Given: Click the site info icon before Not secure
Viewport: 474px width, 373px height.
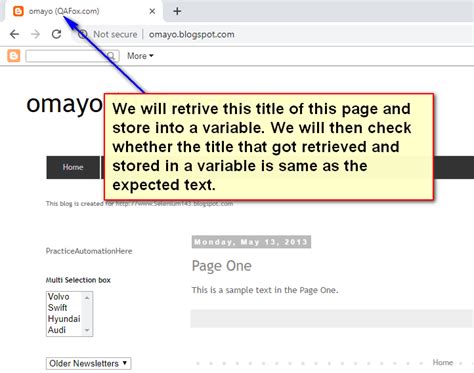Looking at the screenshot, I should coord(83,34).
